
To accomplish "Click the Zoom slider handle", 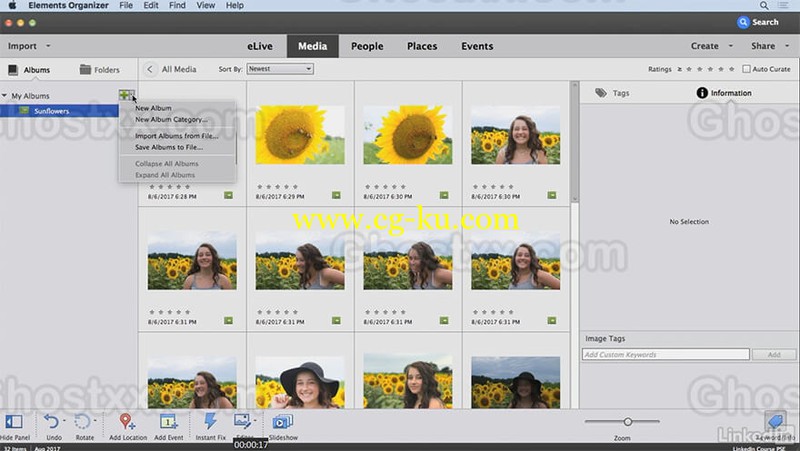I will point(628,421).
